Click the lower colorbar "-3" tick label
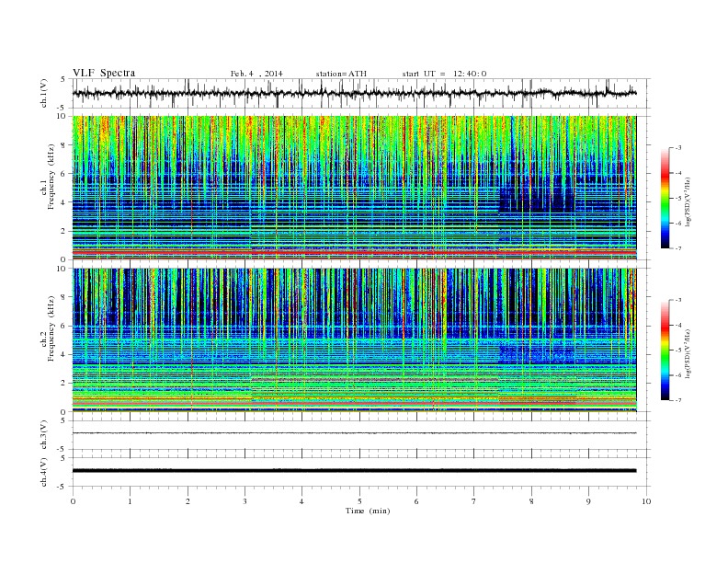The height and width of the screenshot is (563, 728). 678,300
